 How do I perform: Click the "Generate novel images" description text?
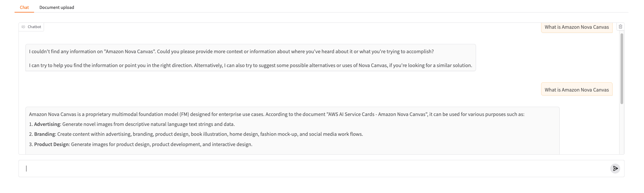coord(149,124)
